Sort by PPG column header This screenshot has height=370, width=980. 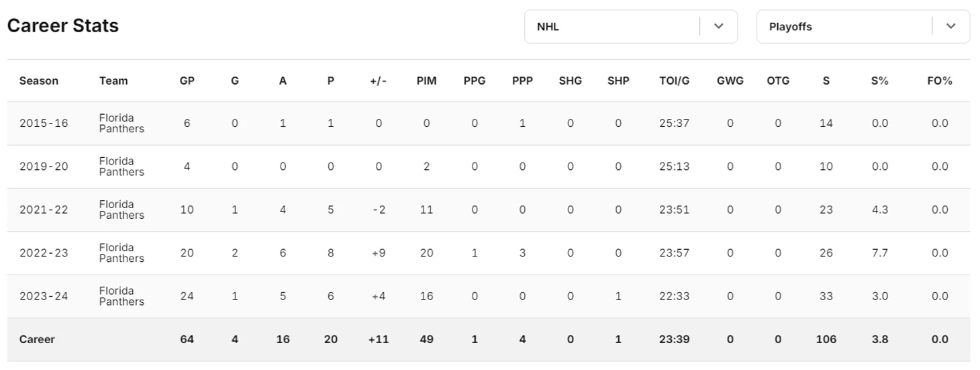click(475, 81)
